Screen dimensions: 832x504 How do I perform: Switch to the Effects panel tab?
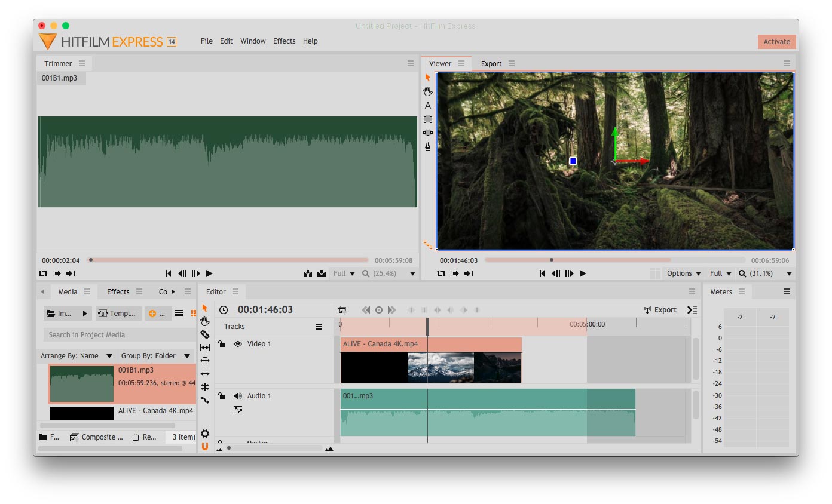(118, 292)
